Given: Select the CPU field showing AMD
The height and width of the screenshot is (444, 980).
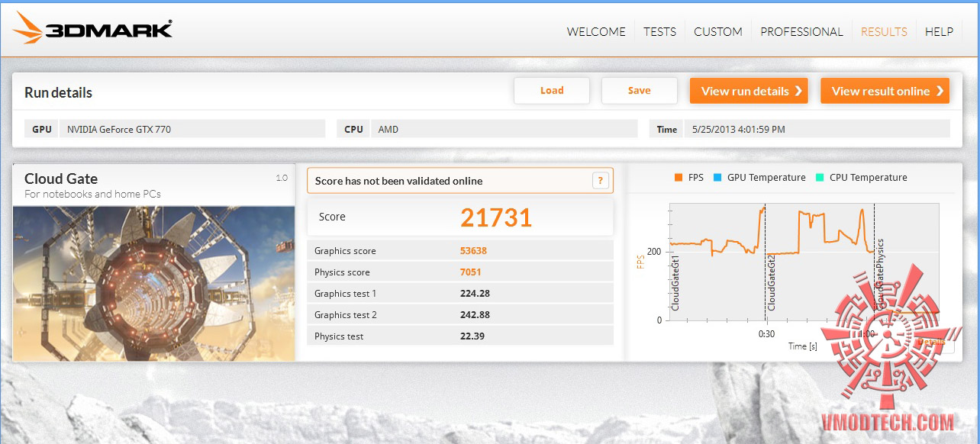Looking at the screenshot, I should 504,129.
